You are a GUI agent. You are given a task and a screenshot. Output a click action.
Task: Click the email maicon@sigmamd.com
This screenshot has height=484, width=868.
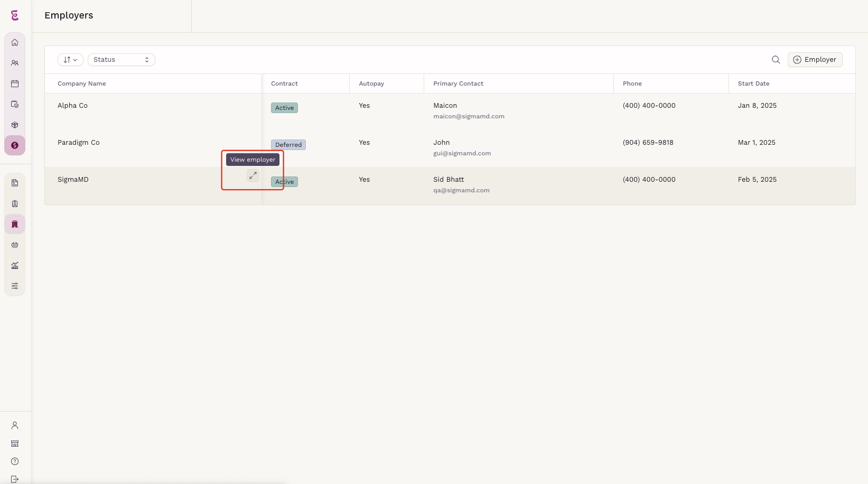point(469,116)
